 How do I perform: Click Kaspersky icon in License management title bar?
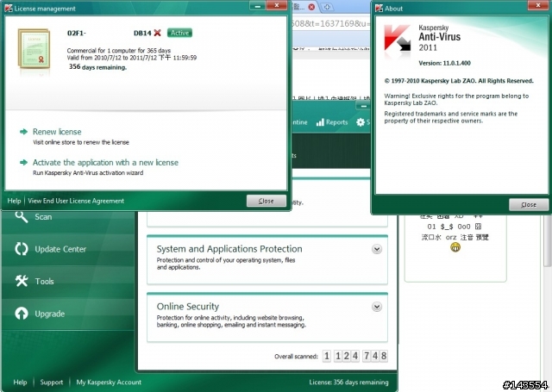9,8
